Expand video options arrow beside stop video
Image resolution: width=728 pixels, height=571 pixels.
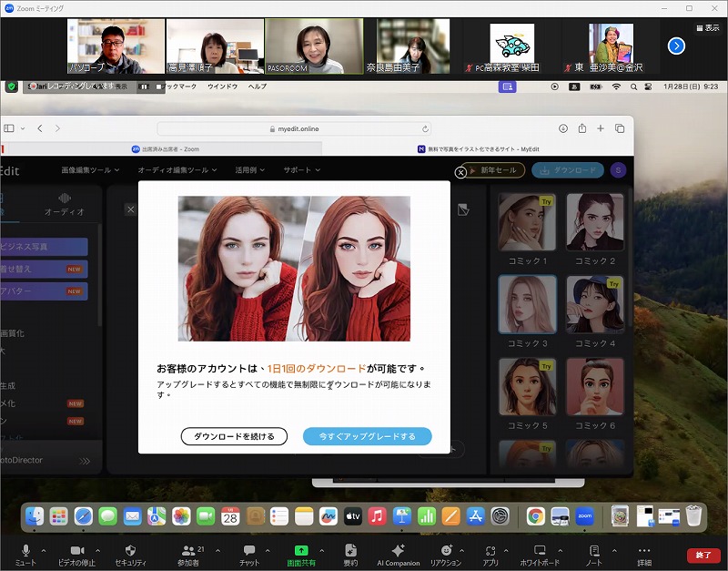coord(96,550)
